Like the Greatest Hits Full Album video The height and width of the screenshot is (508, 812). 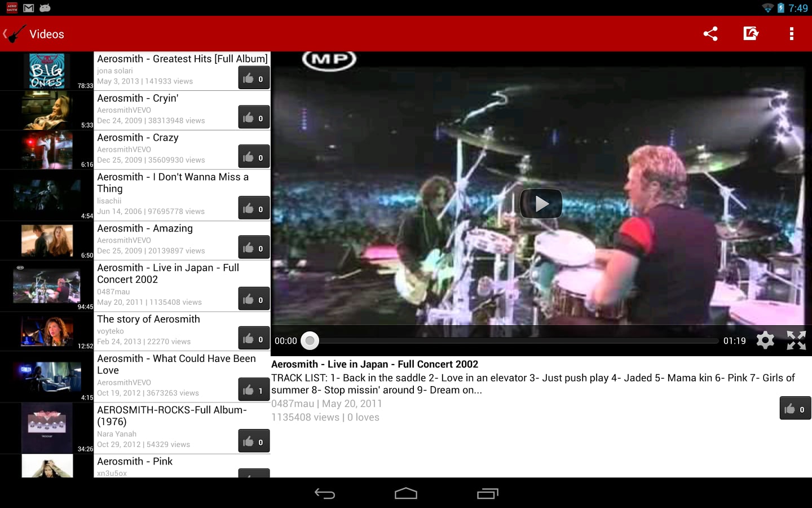[254, 78]
